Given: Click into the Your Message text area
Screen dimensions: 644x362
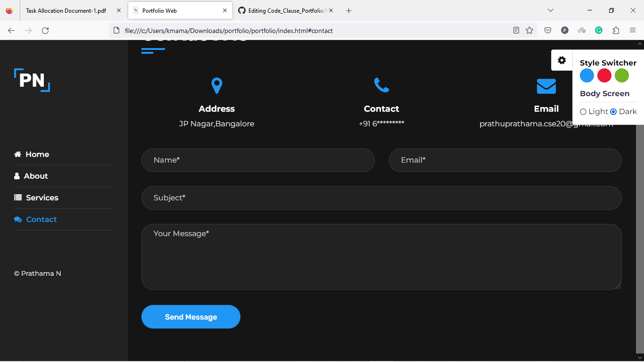Looking at the screenshot, I should [x=381, y=257].
